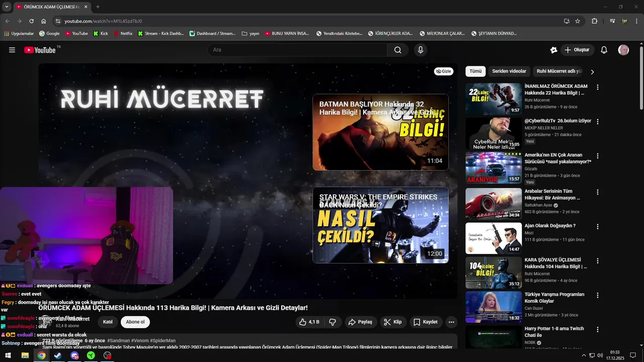Viewport: 644px width, 362px height.
Task: Open options for CyberRulzTv video
Action: [598, 121]
